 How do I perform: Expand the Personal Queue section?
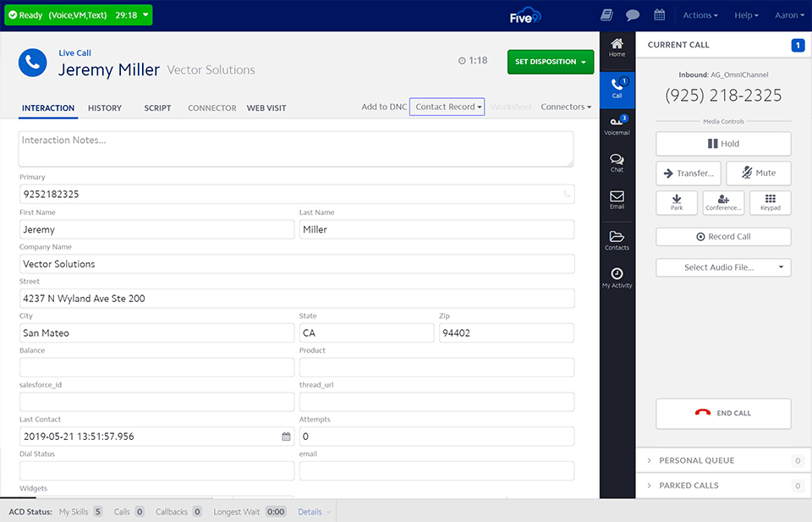pos(697,461)
